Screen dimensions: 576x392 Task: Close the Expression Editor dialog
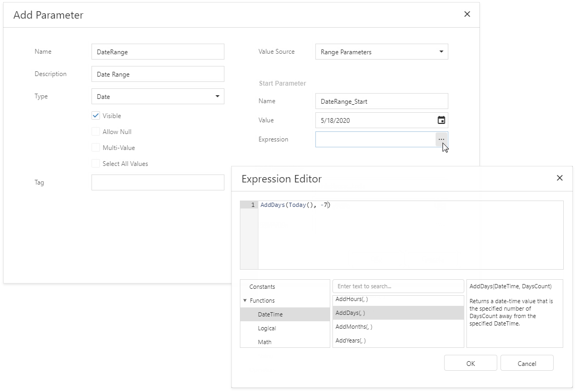(560, 178)
